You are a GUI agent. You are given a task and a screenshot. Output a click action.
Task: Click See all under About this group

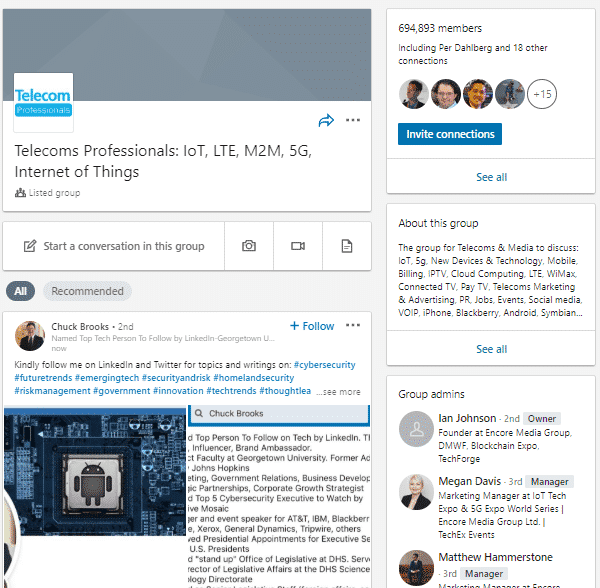click(x=491, y=349)
